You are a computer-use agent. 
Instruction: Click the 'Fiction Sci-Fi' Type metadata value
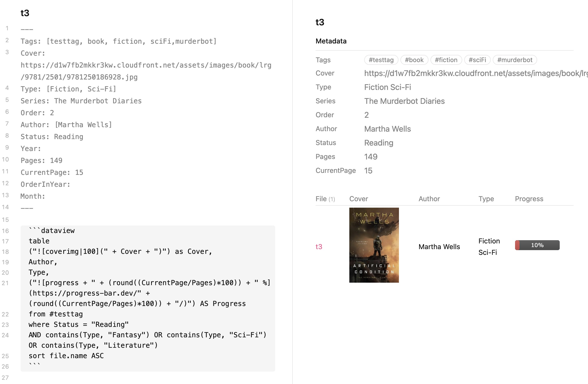[x=388, y=87]
